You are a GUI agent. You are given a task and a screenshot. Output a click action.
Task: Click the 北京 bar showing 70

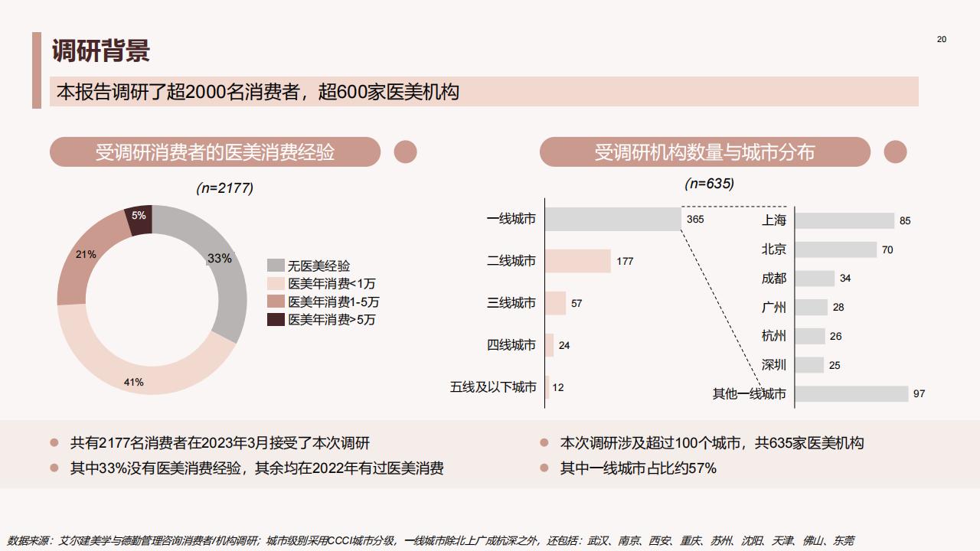(836, 249)
